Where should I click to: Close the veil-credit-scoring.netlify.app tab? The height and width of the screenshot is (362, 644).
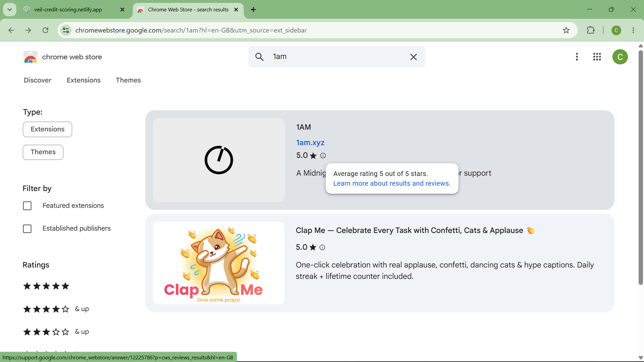point(122,10)
